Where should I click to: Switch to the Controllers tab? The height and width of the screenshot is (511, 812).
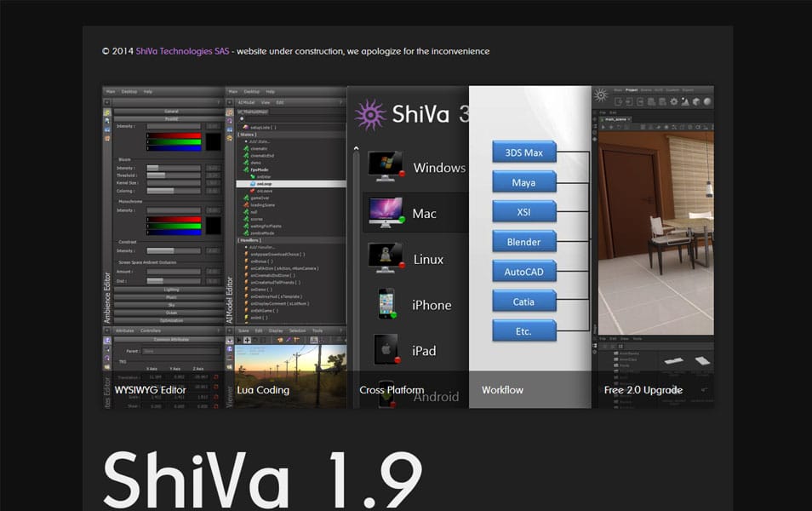(x=151, y=330)
